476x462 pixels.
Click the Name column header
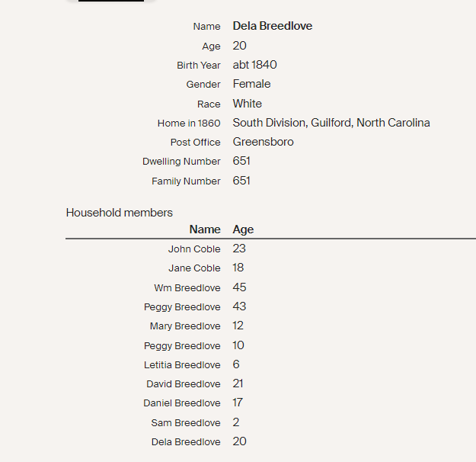(x=205, y=229)
